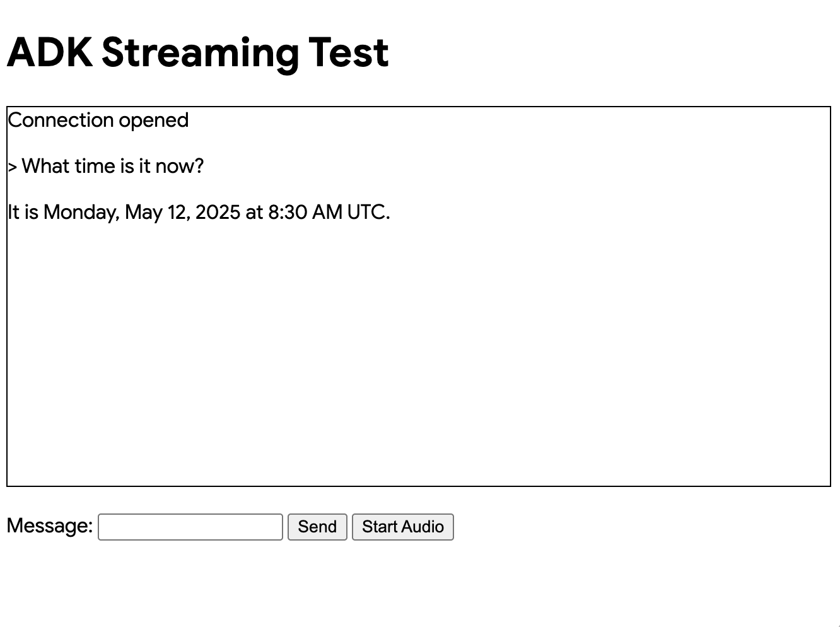
Task: Start audio streaming with Start Audio
Action: coord(402,527)
